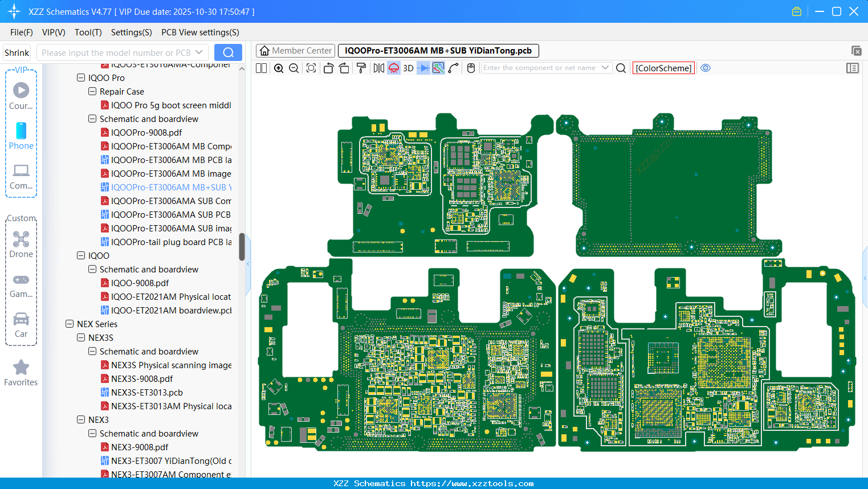This screenshot has width=868, height=489.
Task: Open the ColorScheme picker
Action: [663, 68]
